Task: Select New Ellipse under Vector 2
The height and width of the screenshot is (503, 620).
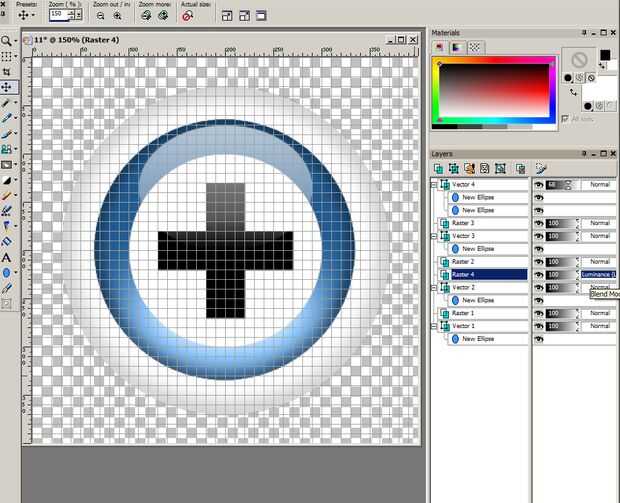Action: pos(488,301)
